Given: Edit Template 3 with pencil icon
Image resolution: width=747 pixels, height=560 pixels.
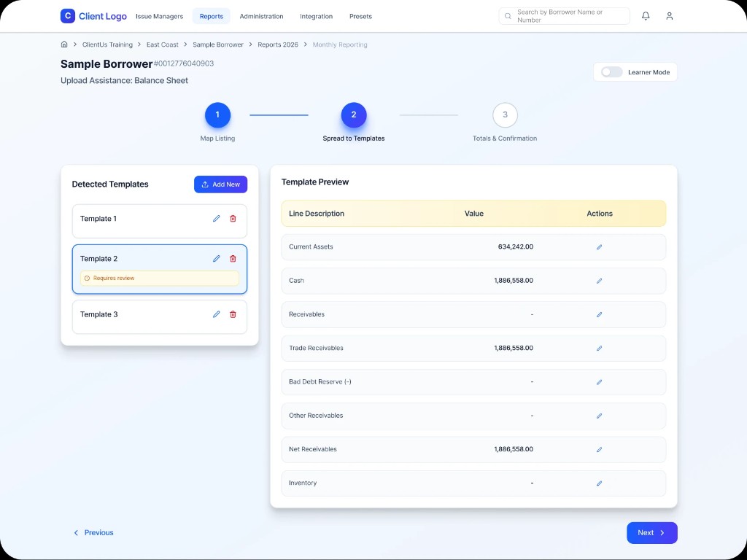Looking at the screenshot, I should click(216, 314).
